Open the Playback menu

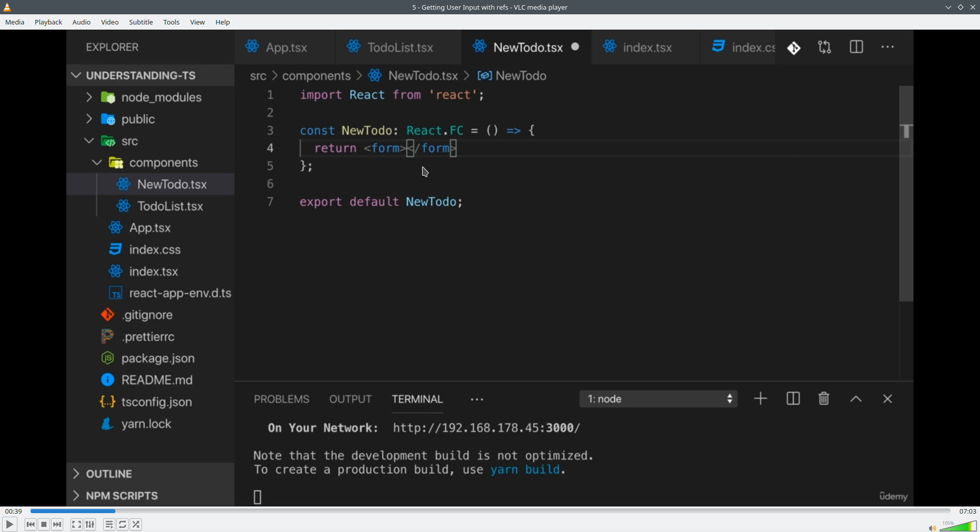tap(48, 22)
